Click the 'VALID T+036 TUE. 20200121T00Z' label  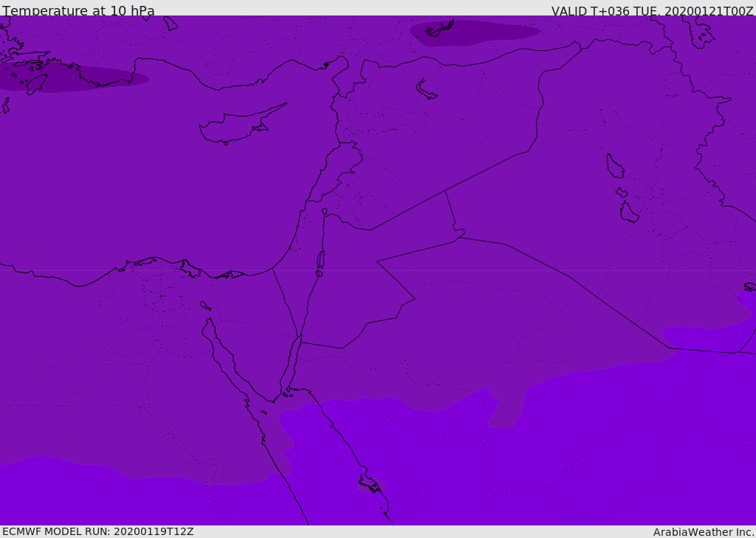click(653, 11)
